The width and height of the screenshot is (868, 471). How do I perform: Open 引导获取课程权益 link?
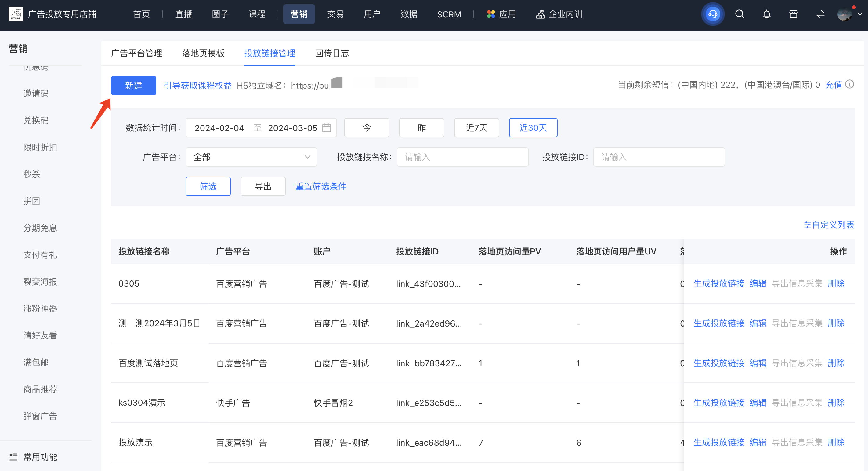(x=197, y=86)
